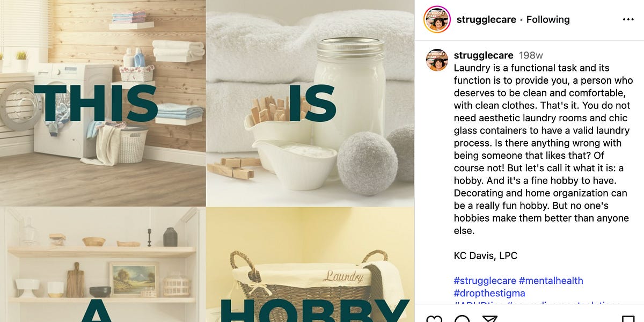644x322 pixels.
Task: Open the strugglecare story ring avatar in header
Action: [x=436, y=19]
